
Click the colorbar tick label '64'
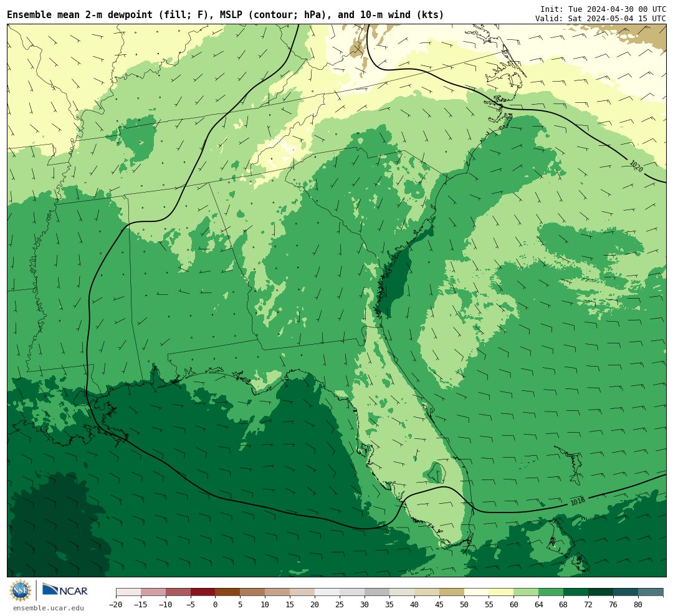(539, 605)
